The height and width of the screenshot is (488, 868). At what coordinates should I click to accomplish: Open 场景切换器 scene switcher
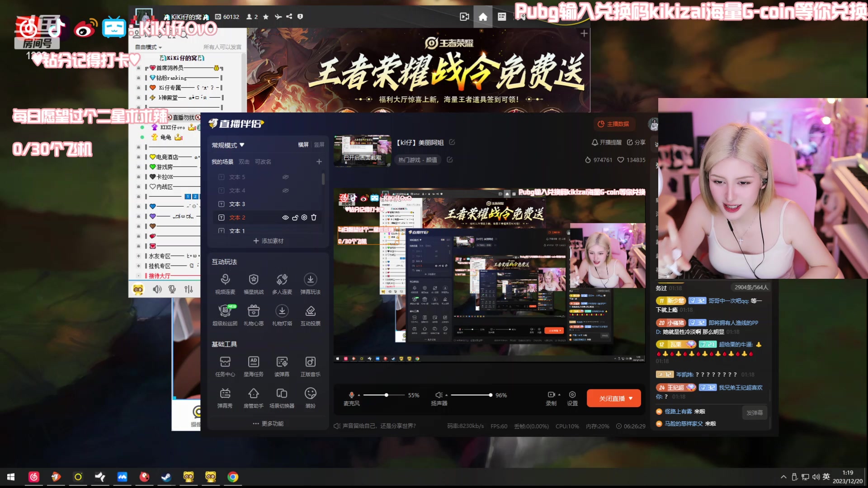pos(282,398)
